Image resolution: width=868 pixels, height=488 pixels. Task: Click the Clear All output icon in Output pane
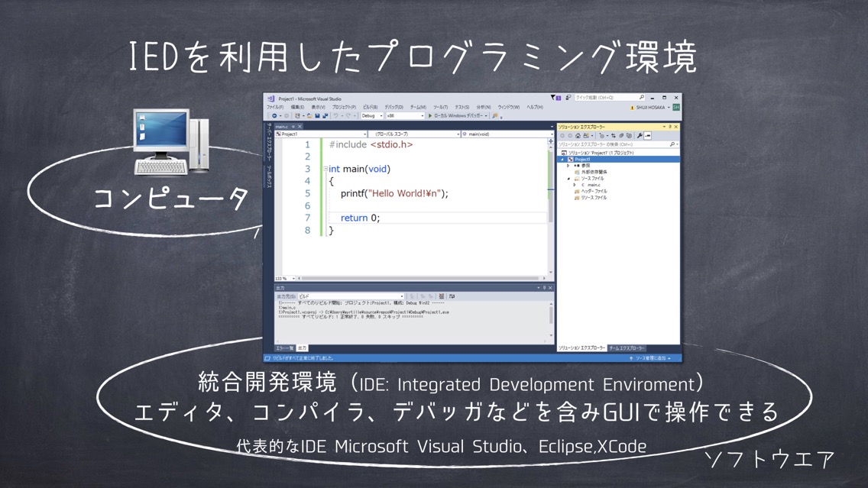441,296
